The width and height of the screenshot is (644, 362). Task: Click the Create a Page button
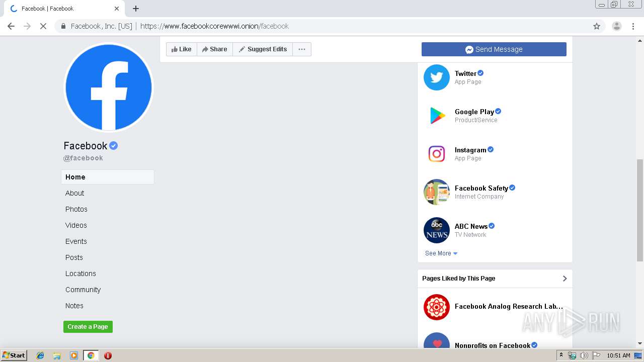88,327
